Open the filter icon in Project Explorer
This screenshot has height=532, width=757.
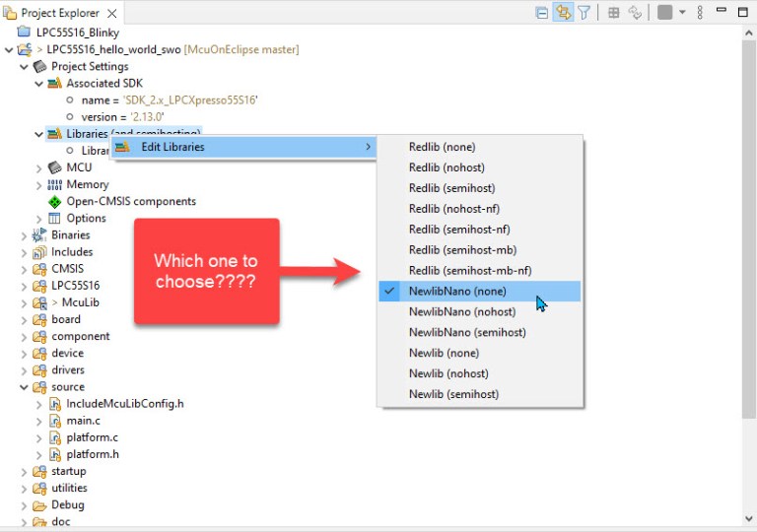[585, 13]
